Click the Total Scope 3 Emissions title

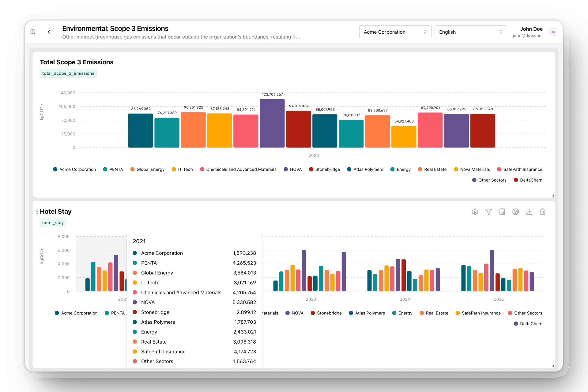click(77, 62)
